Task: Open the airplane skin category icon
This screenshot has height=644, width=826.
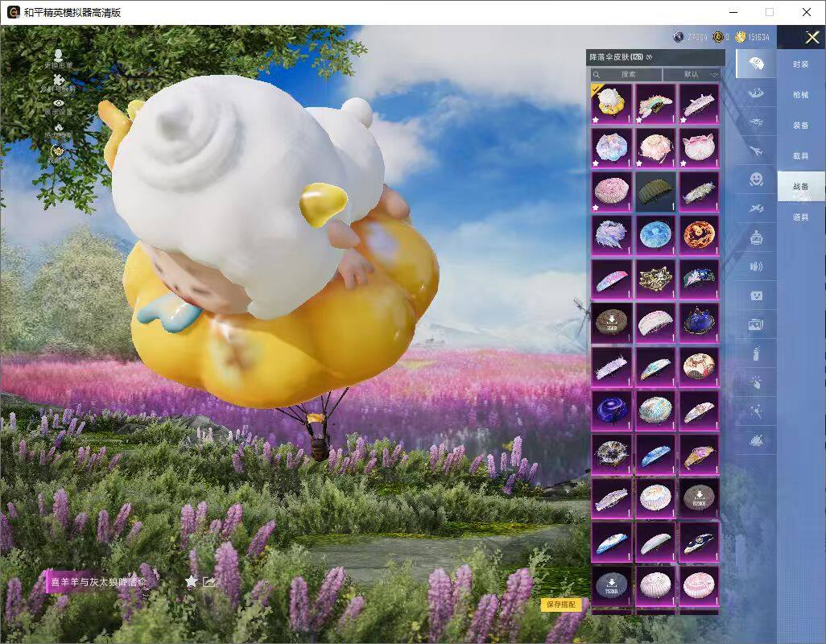Action: point(756,151)
